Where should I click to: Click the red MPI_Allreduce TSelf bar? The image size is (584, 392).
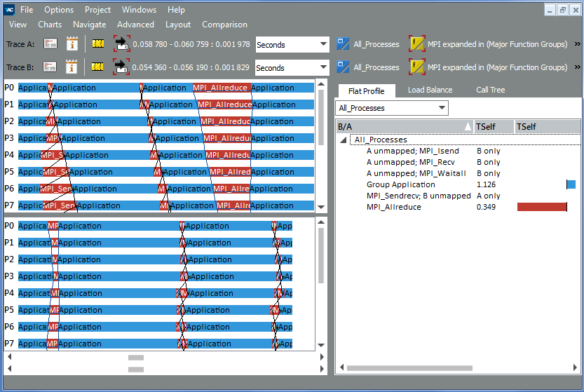tap(541, 208)
